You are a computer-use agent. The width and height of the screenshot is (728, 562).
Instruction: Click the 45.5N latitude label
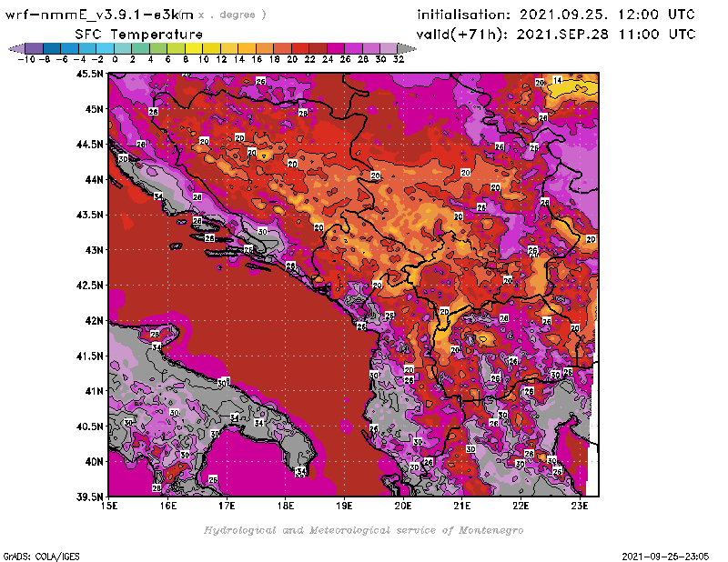coord(90,74)
